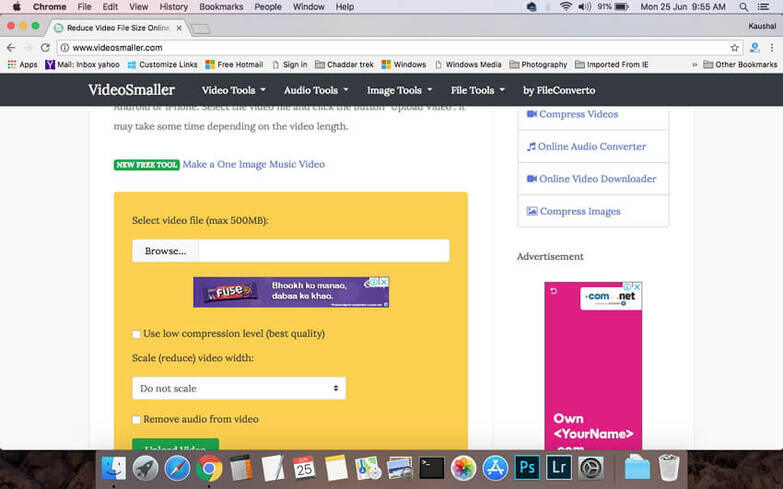This screenshot has width=783, height=489.
Task: Expand the Image Tools menu
Action: 399,90
